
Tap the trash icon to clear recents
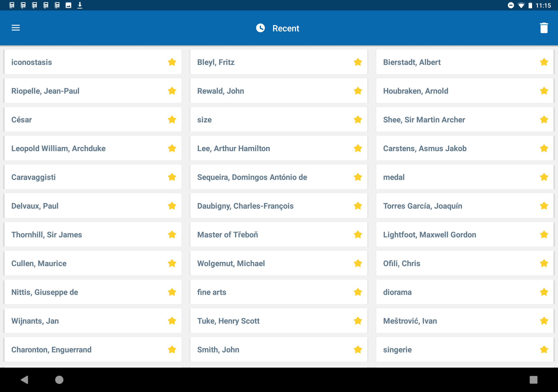544,28
